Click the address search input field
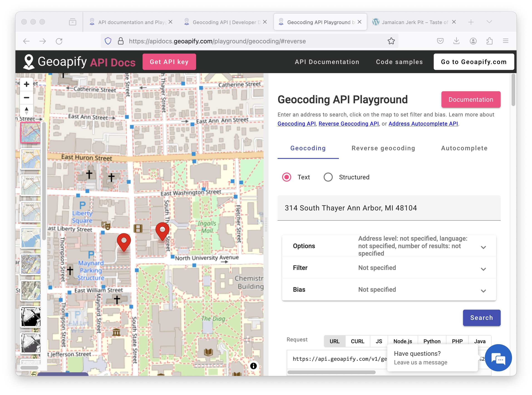The width and height of the screenshot is (532, 395). pos(389,208)
